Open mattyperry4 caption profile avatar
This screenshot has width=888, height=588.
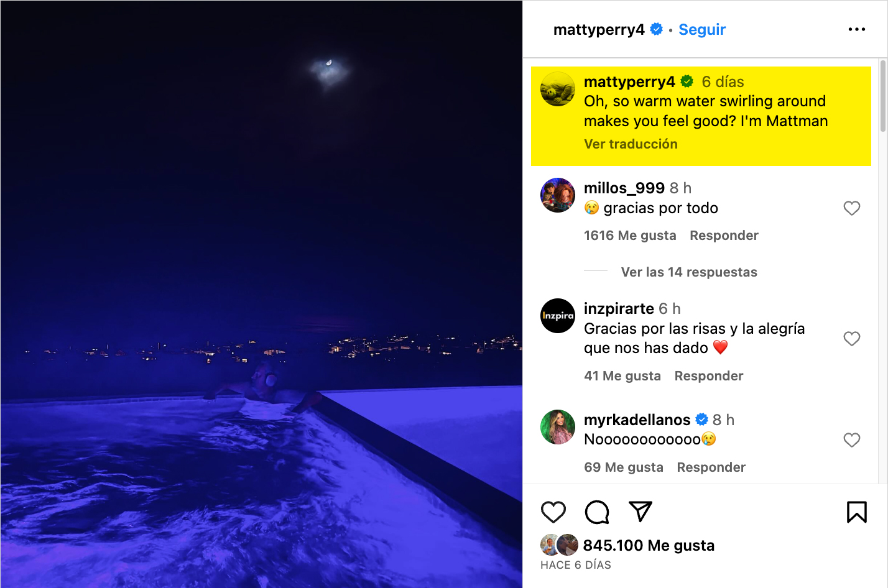coord(557,89)
